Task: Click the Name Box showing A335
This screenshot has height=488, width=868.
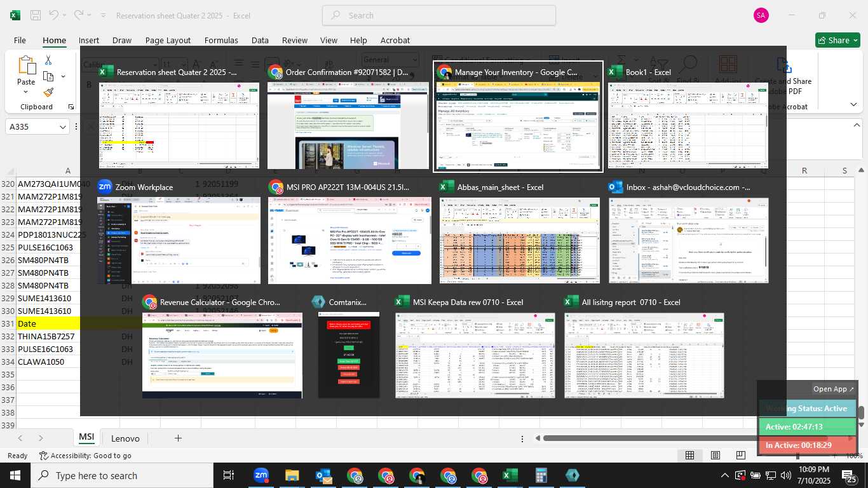Action: tap(32, 127)
